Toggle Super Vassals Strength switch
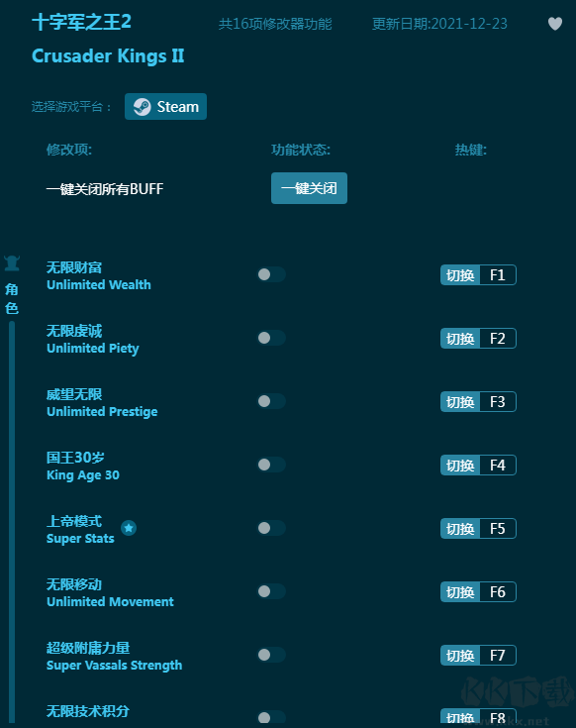Image resolution: width=576 pixels, height=728 pixels. pos(271,655)
